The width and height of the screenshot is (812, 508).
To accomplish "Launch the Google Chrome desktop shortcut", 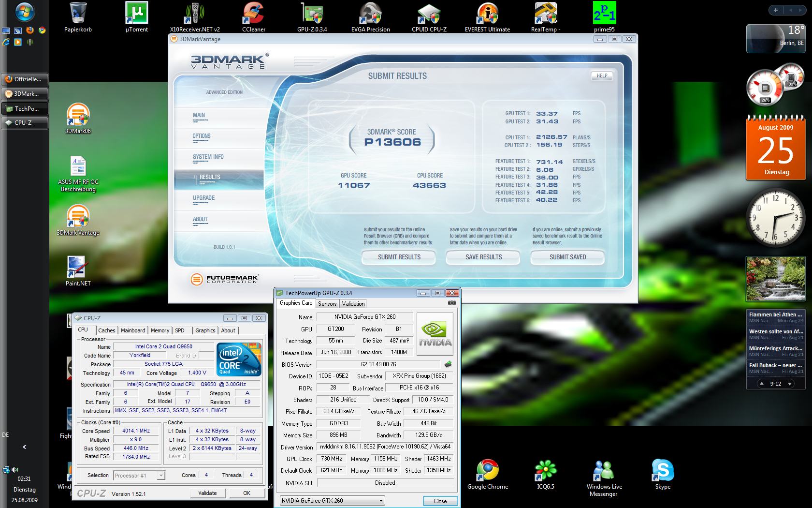I will point(488,475).
